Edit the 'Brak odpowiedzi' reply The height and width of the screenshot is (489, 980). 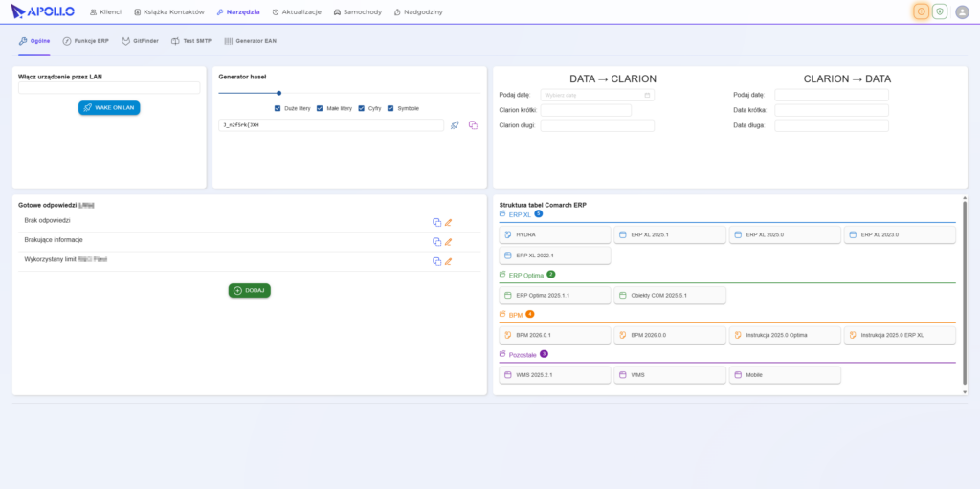[x=448, y=222]
